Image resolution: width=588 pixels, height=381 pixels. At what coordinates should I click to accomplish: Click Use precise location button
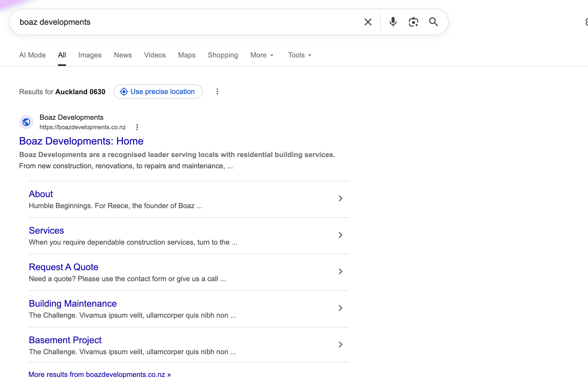pyautogui.click(x=158, y=92)
